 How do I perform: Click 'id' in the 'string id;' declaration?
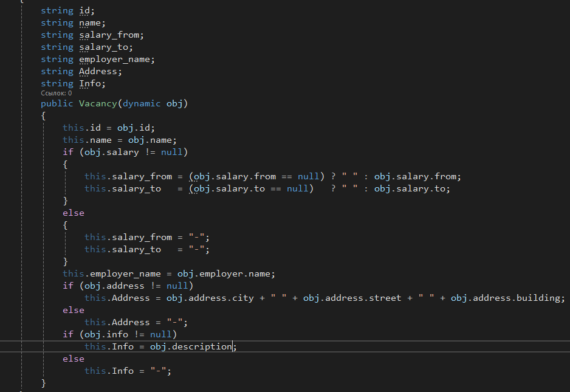84,10
